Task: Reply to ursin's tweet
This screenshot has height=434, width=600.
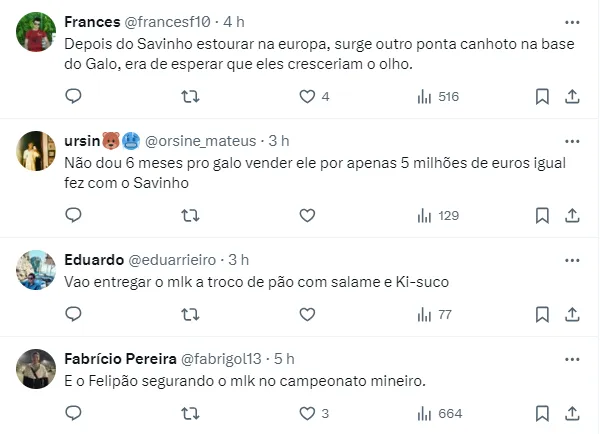Action: point(73,215)
